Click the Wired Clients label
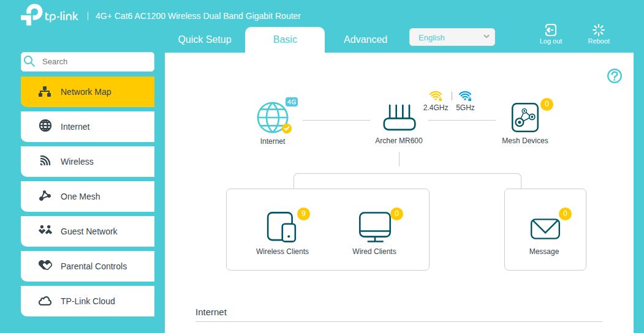The image size is (644, 333). tap(374, 252)
